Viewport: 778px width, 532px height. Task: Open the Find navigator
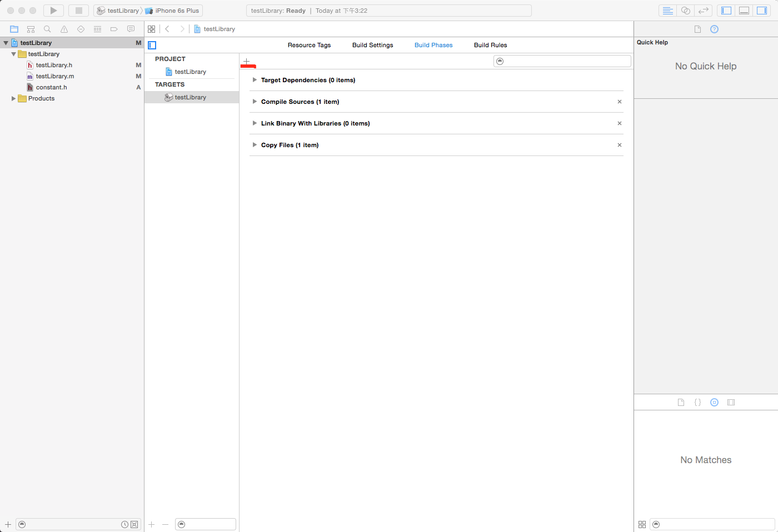[x=47, y=29]
